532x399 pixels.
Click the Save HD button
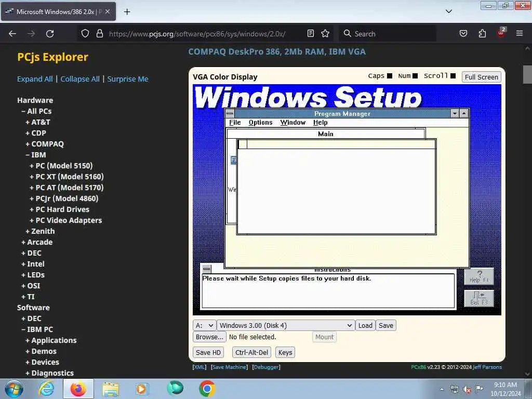208,353
